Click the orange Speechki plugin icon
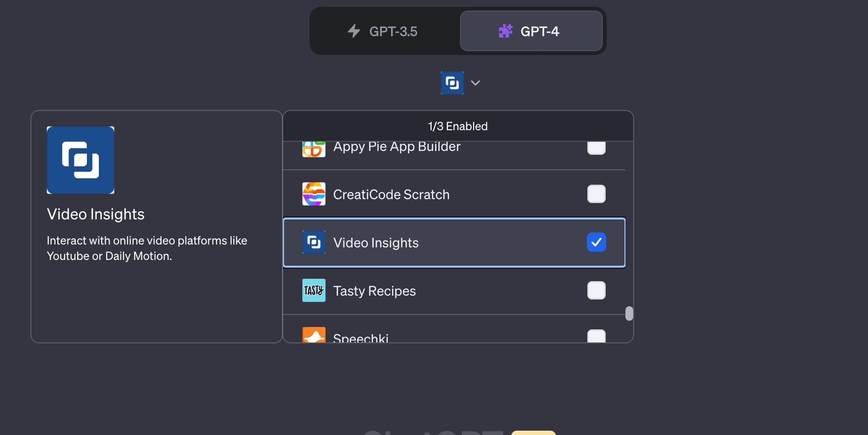 tap(314, 335)
